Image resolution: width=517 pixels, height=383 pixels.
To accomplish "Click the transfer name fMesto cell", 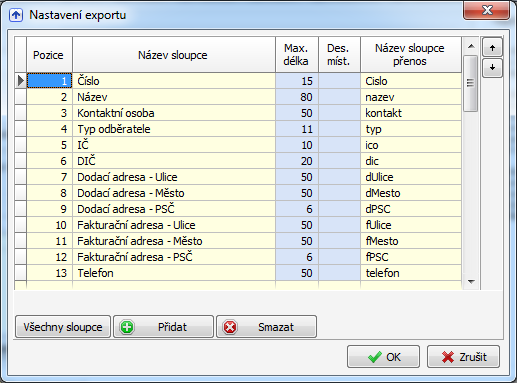I will [411, 241].
